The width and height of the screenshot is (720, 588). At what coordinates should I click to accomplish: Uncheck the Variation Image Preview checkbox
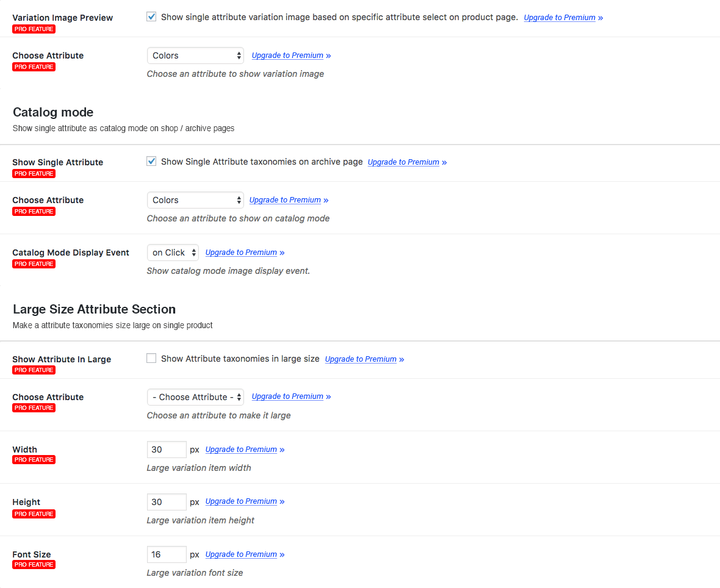click(x=151, y=17)
